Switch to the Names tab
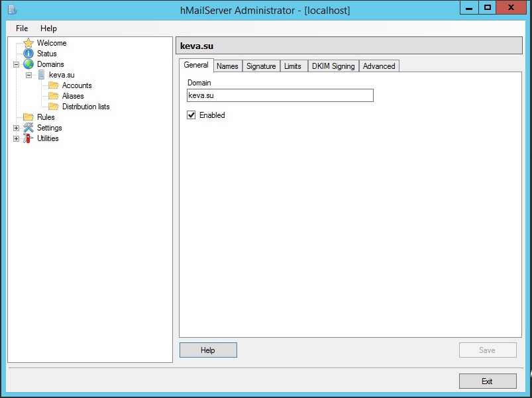 [x=227, y=66]
